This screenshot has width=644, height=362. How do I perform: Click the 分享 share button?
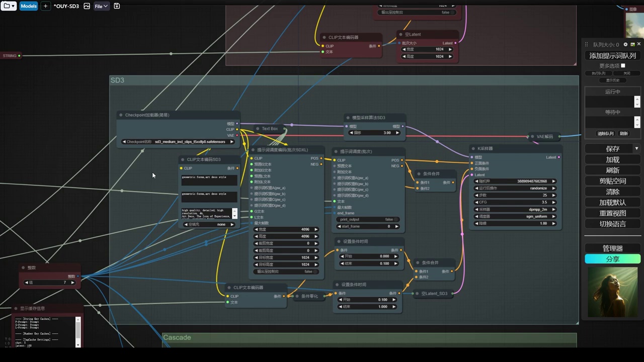point(612,259)
